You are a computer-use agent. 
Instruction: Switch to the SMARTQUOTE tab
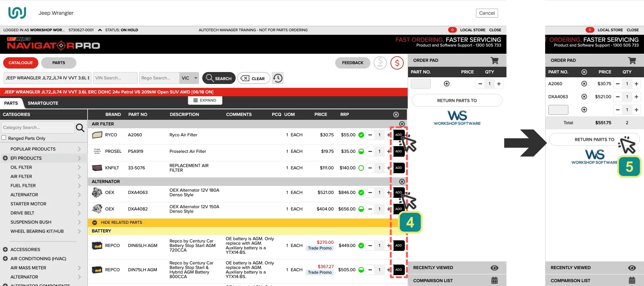(x=43, y=103)
